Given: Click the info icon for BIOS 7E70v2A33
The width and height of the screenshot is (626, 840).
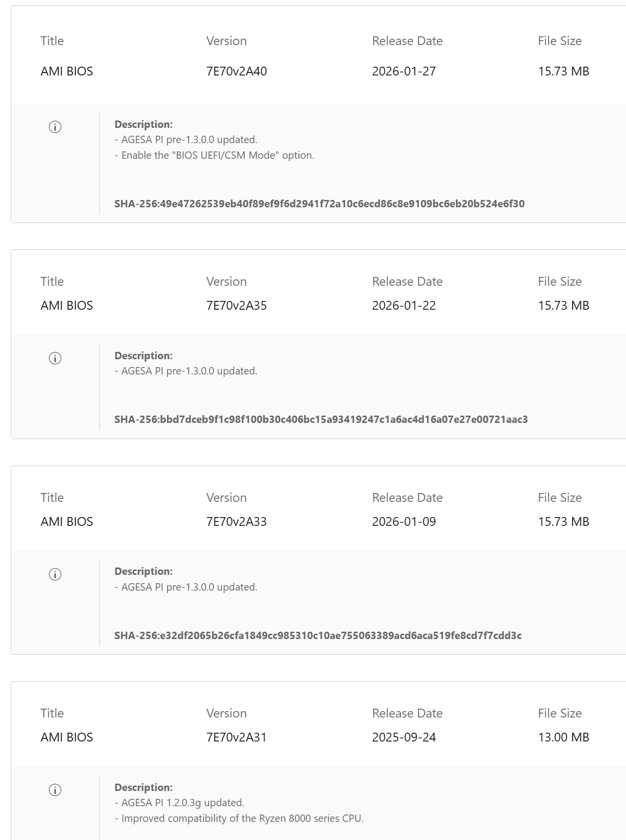Looking at the screenshot, I should click(x=55, y=574).
